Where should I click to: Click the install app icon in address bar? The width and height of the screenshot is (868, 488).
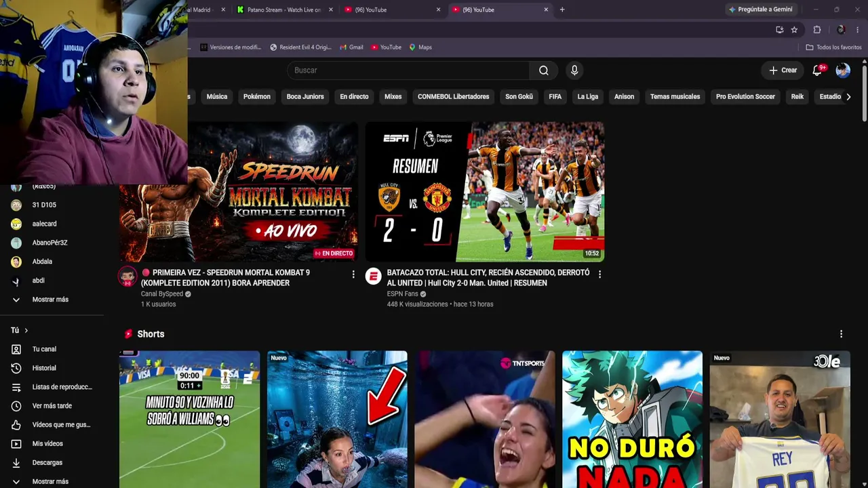point(779,30)
